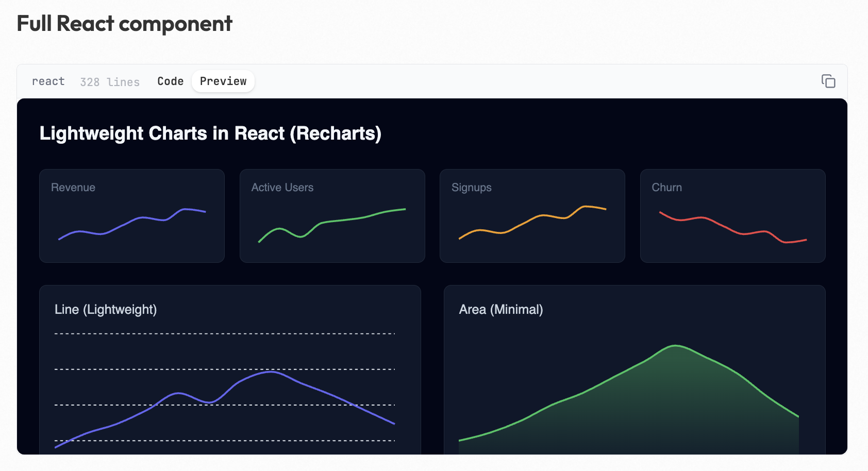868x471 pixels.
Task: Click the react language label
Action: point(48,81)
